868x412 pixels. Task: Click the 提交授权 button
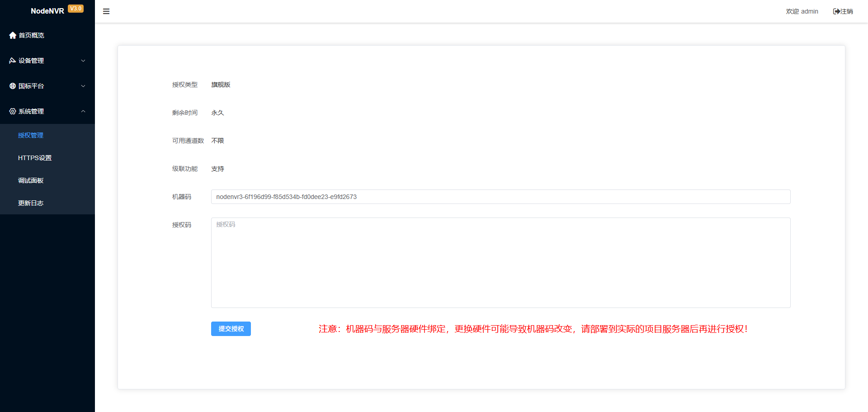pyautogui.click(x=231, y=329)
